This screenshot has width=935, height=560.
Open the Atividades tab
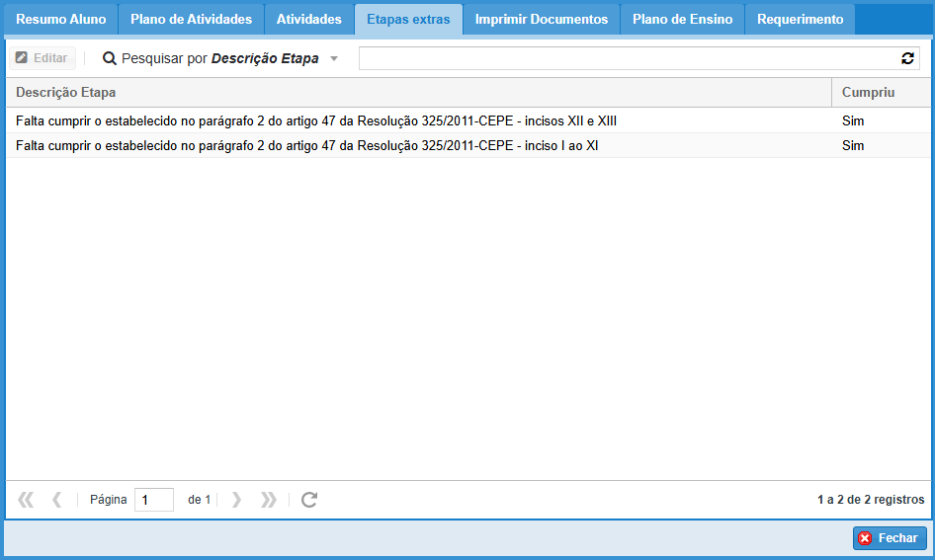pyautogui.click(x=309, y=20)
